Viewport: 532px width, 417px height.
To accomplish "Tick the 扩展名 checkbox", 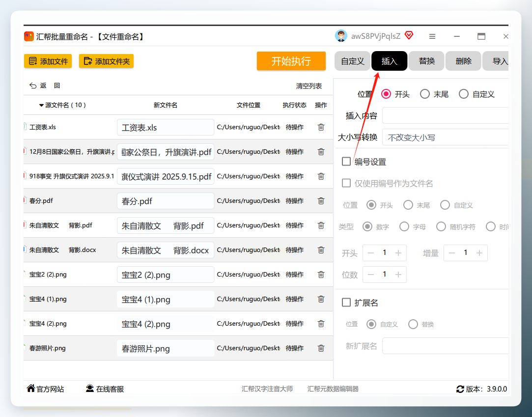I will tap(346, 303).
